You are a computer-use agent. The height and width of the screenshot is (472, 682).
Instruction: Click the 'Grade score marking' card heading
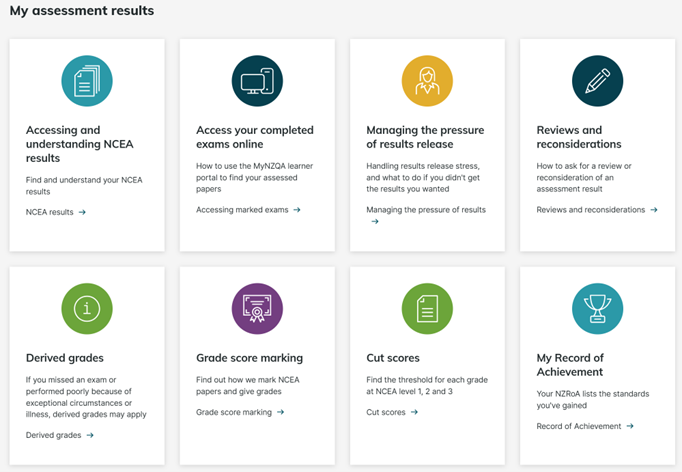point(249,358)
